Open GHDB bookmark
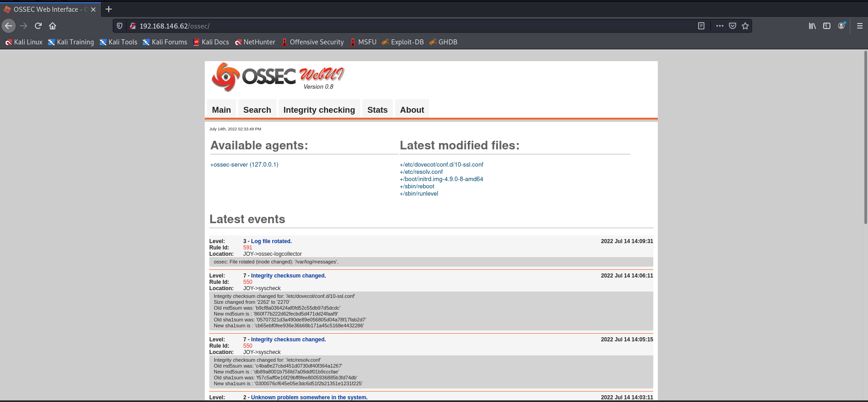 (444, 42)
